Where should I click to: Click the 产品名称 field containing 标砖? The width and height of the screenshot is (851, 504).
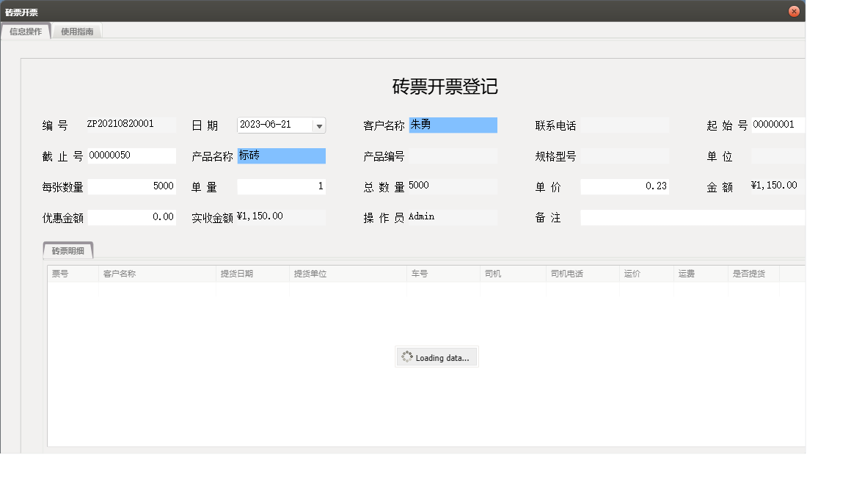[281, 156]
